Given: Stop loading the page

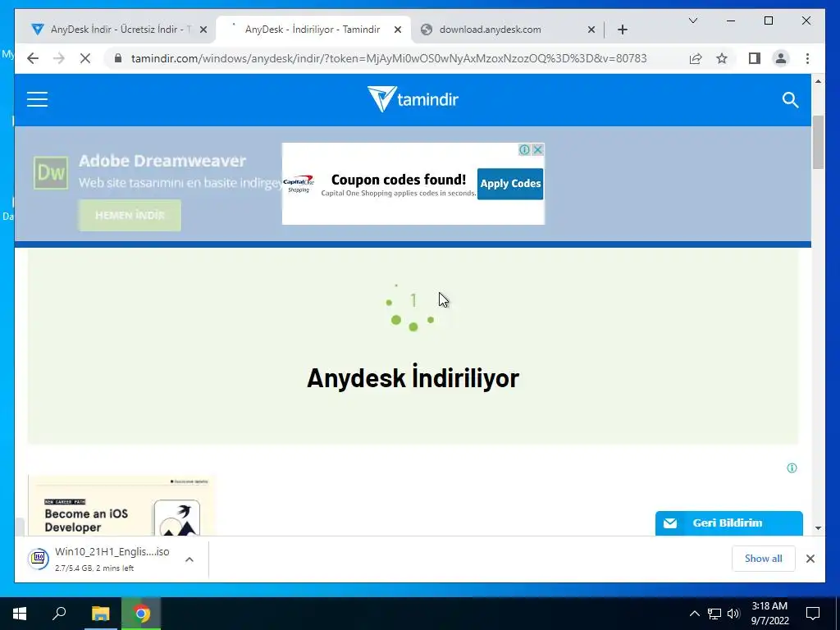Looking at the screenshot, I should (x=85, y=58).
